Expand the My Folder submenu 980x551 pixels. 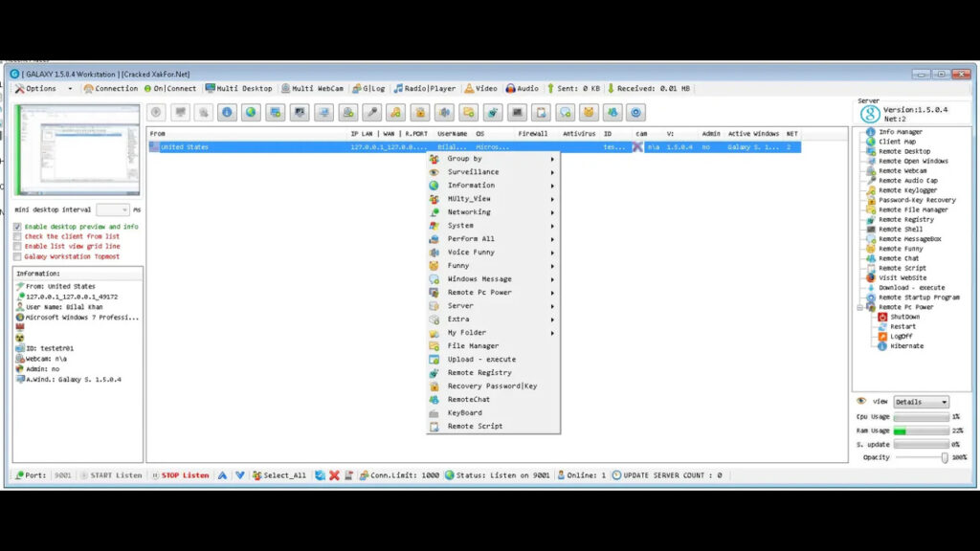(x=493, y=332)
